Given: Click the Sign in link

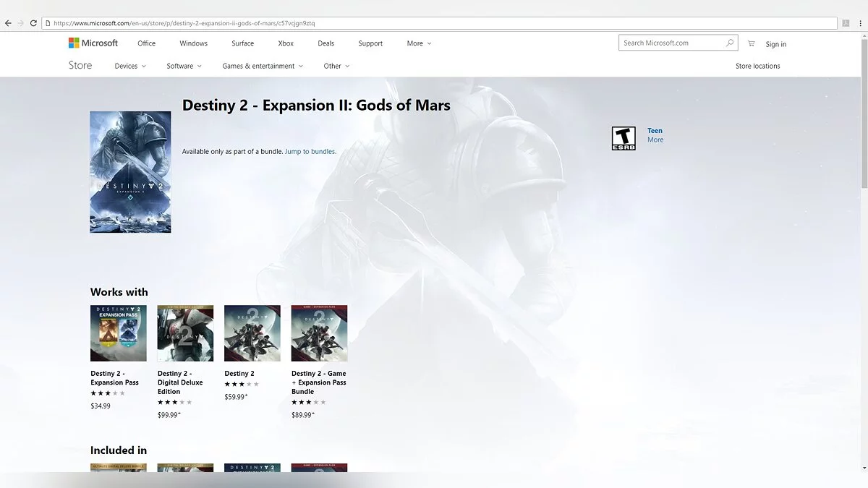Looking at the screenshot, I should pos(776,44).
